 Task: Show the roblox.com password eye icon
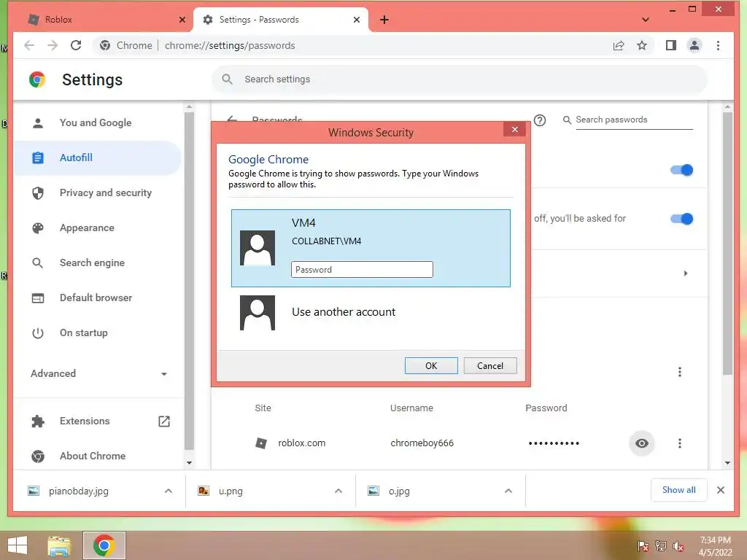click(x=642, y=443)
